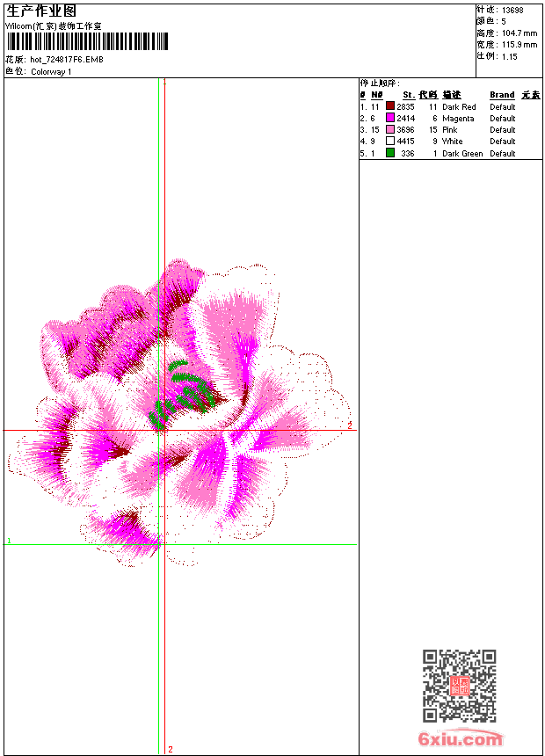Click the Brand column header
Viewport: 545px width, 756px height.
[502, 95]
